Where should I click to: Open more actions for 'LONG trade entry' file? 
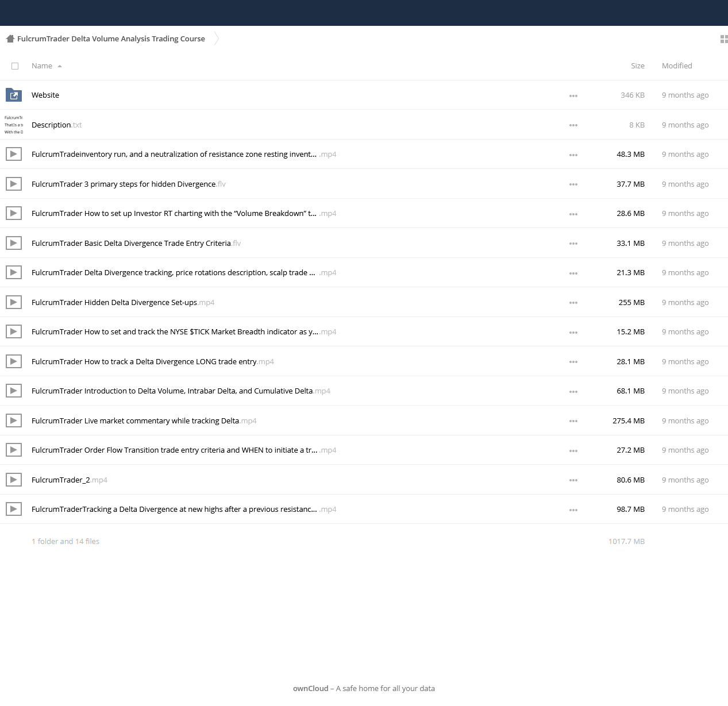[573, 362]
